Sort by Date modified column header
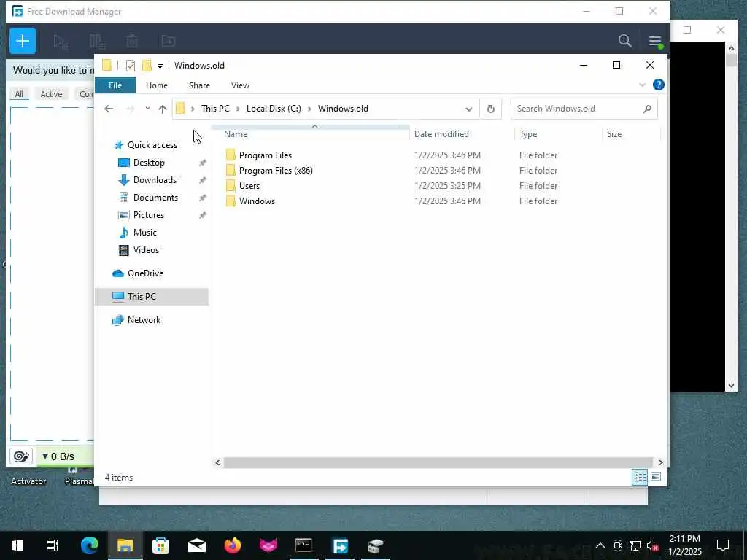 click(x=462, y=134)
